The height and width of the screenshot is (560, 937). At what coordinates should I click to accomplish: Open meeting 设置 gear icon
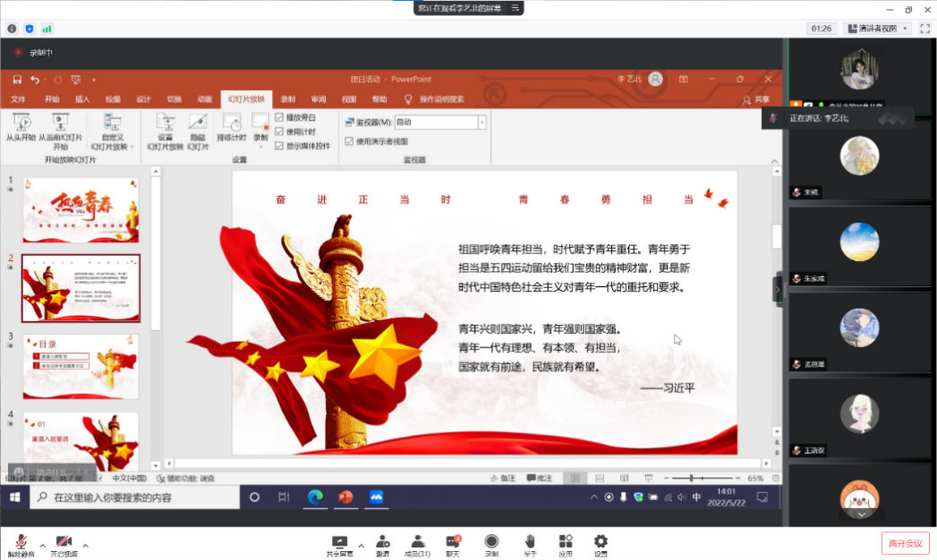point(600,541)
